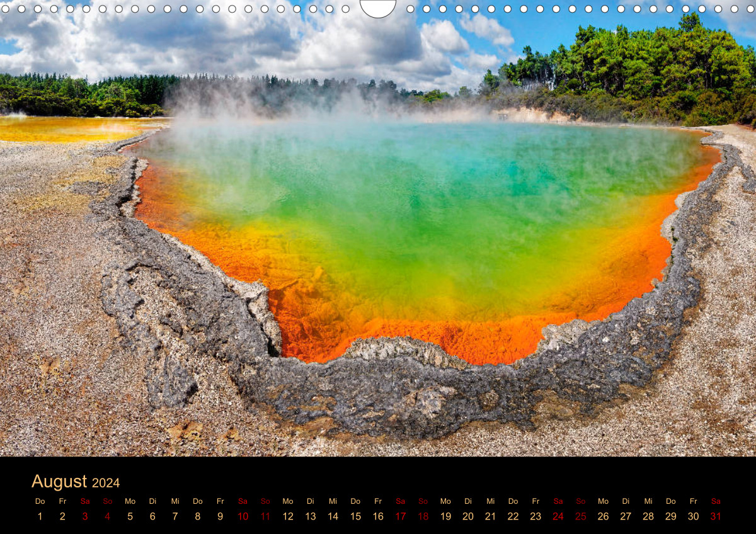Select the red Saturday date 24
Image resolution: width=756 pixels, height=534 pixels.
(x=558, y=516)
